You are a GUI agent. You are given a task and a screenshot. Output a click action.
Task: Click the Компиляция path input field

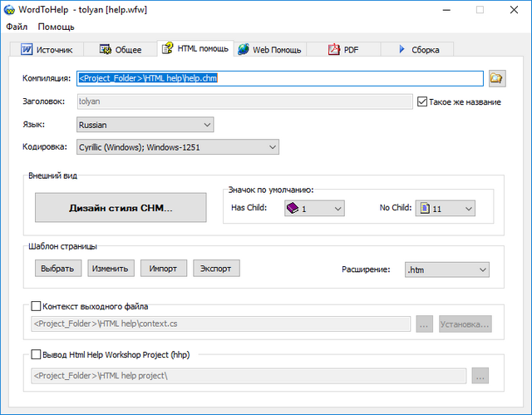click(x=279, y=78)
